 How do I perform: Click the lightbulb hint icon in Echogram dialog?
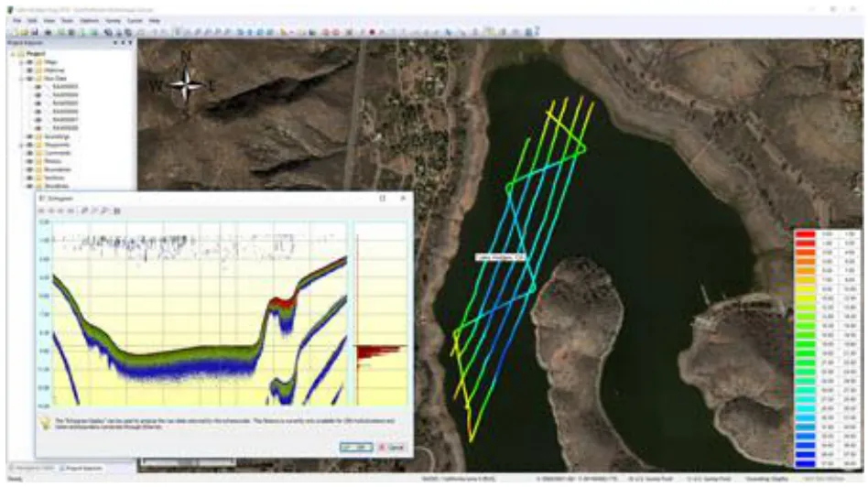pyautogui.click(x=46, y=423)
